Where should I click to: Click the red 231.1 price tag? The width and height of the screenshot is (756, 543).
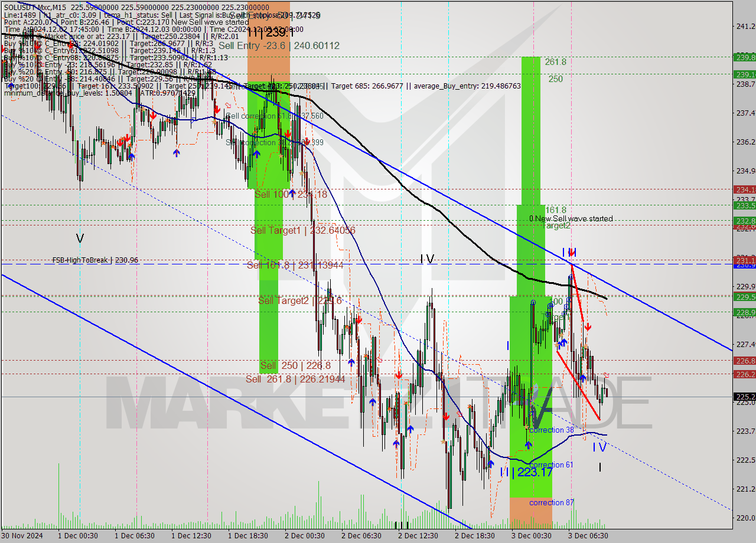744,260
